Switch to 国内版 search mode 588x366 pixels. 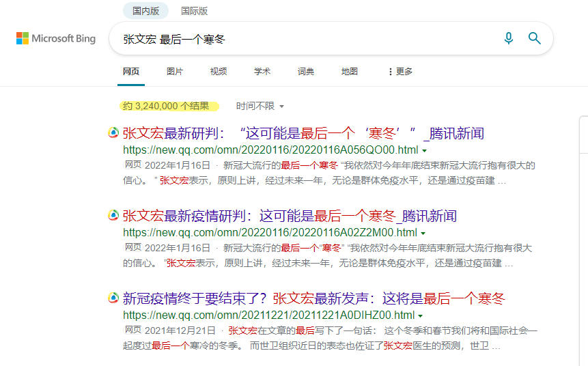(x=146, y=11)
